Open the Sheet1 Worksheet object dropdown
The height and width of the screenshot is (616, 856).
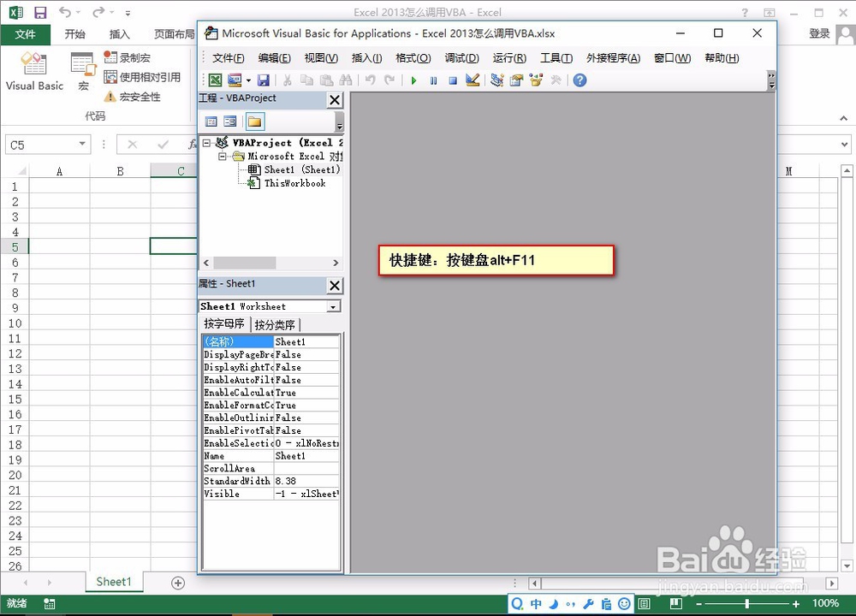[x=333, y=306]
